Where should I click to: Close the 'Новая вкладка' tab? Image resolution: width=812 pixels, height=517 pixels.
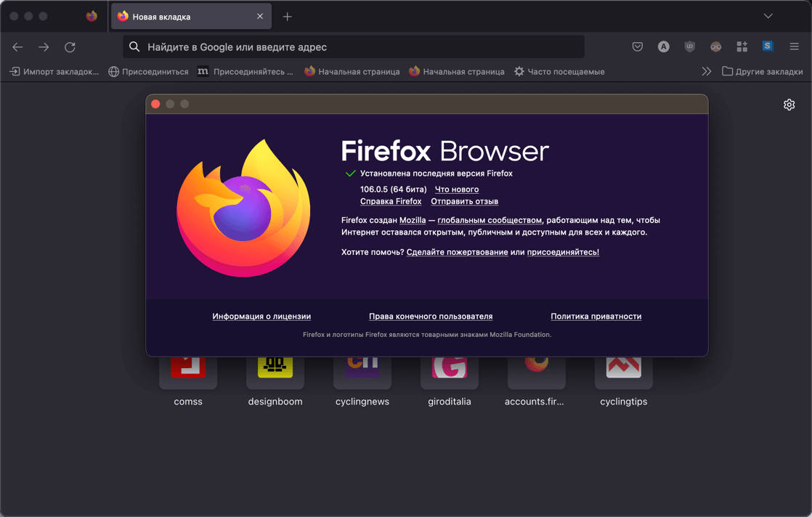click(260, 17)
